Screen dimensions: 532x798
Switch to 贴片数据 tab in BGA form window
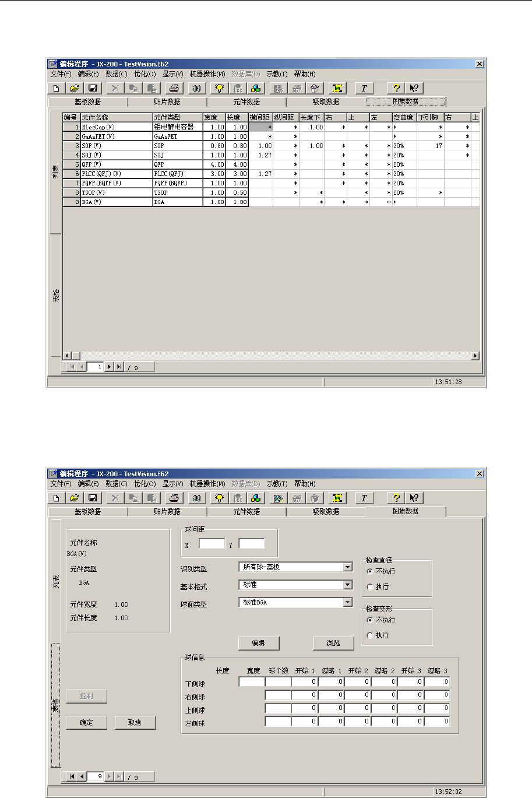(x=167, y=512)
